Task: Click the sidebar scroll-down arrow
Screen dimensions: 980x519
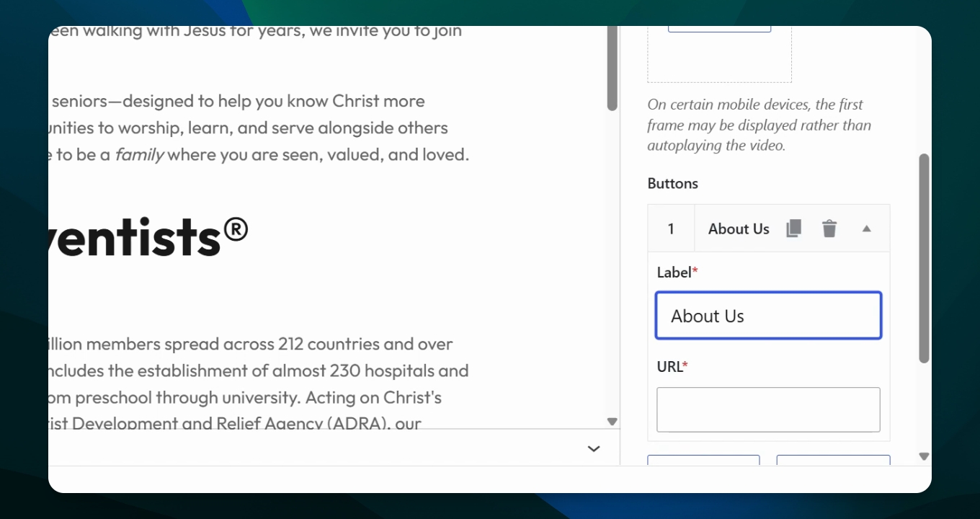Action: [x=924, y=456]
